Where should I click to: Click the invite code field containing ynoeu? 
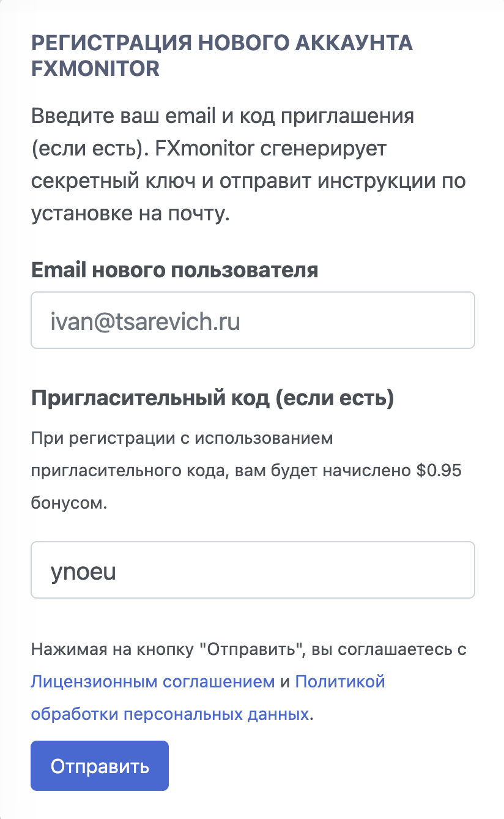(x=253, y=570)
